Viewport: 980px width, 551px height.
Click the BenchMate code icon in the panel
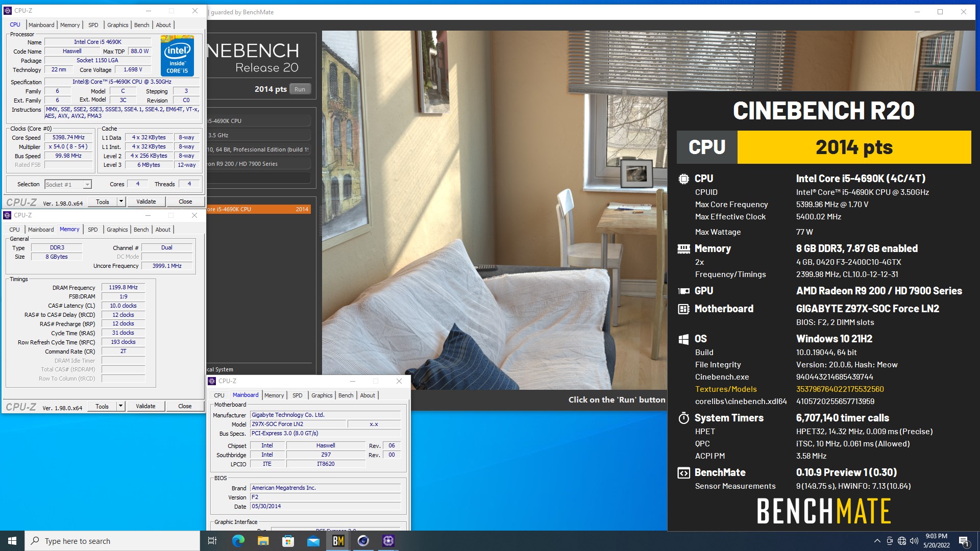tap(683, 473)
